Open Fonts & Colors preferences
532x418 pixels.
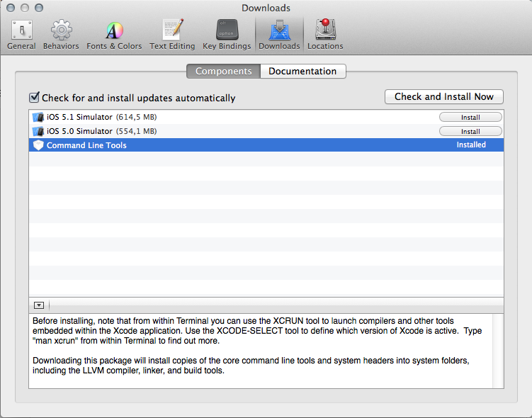(114, 34)
